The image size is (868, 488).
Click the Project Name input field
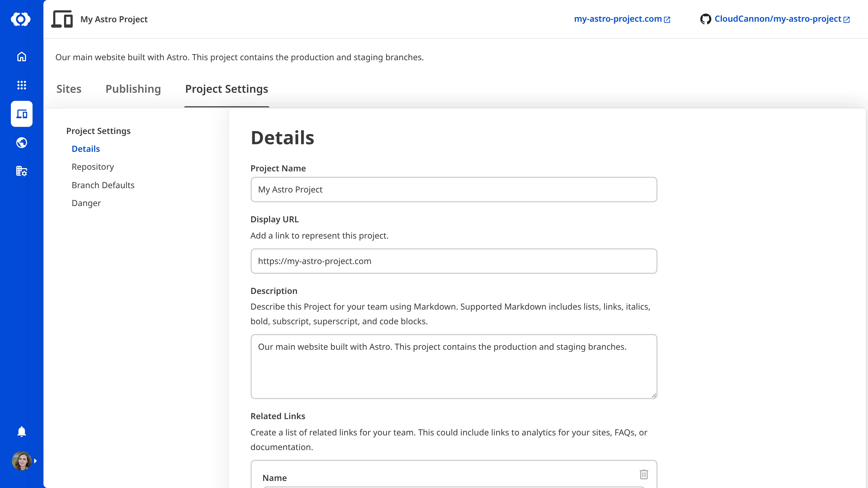point(454,189)
